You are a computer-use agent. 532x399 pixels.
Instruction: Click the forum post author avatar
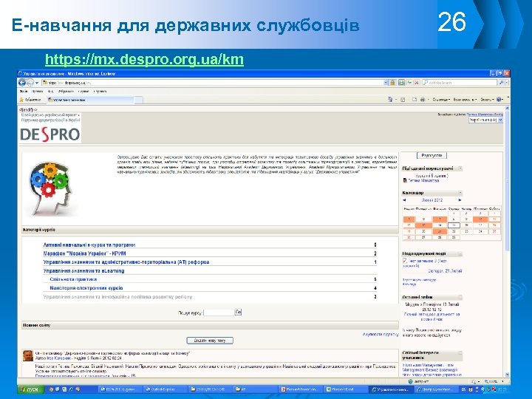click(28, 356)
